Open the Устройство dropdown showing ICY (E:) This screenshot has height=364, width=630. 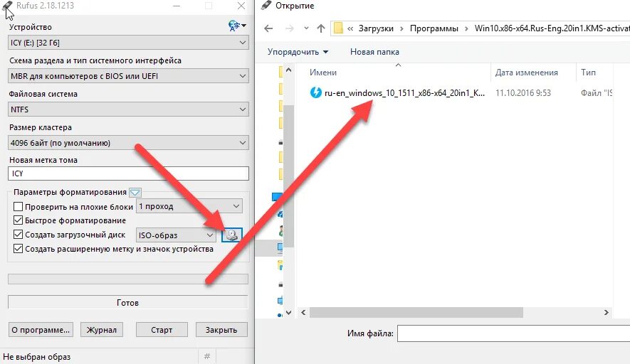128,43
